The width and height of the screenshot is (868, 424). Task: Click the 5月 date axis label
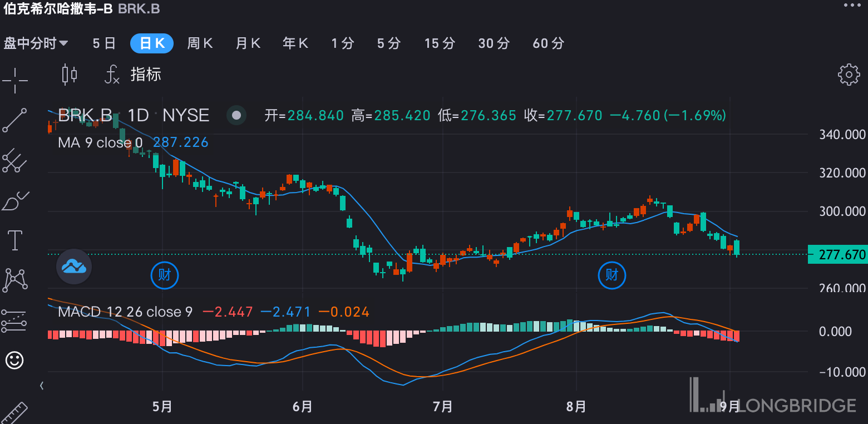click(162, 407)
